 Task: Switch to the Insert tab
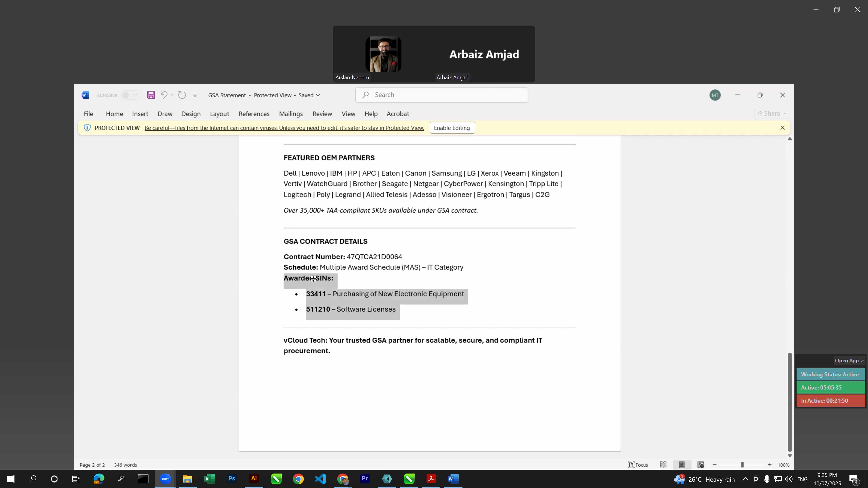tap(140, 114)
